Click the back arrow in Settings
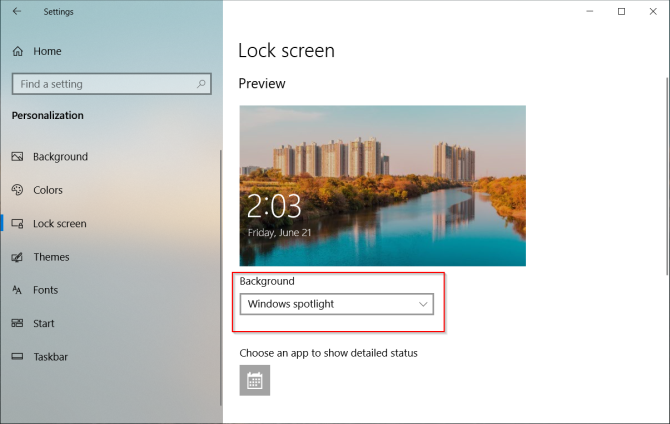The image size is (670, 424). click(x=17, y=11)
